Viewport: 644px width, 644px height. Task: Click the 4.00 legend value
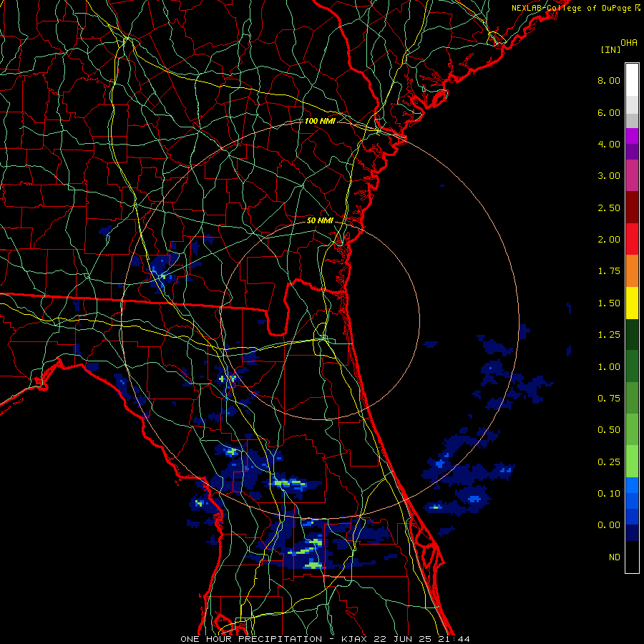click(x=609, y=144)
